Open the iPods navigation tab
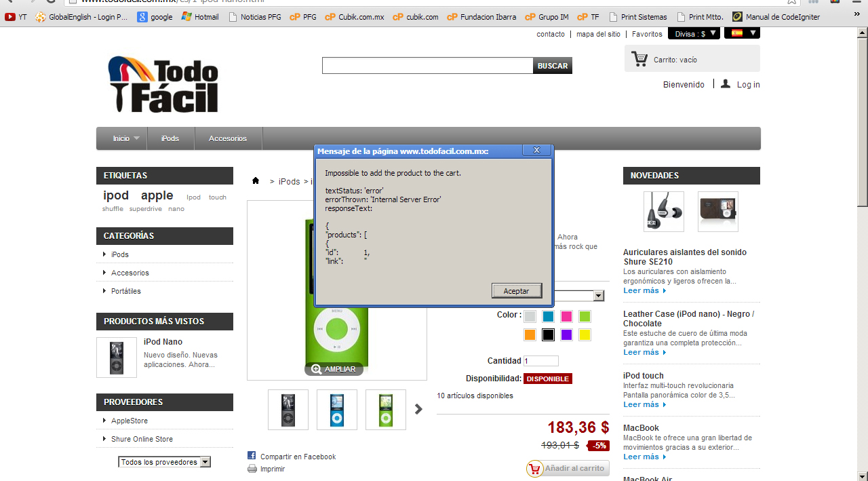The width and height of the screenshot is (868, 481). 170,138
